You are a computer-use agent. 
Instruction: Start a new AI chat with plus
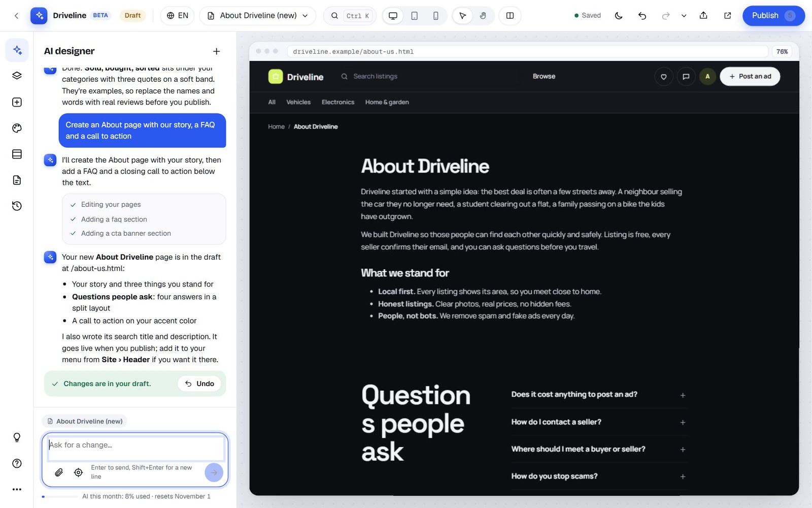[x=217, y=51]
